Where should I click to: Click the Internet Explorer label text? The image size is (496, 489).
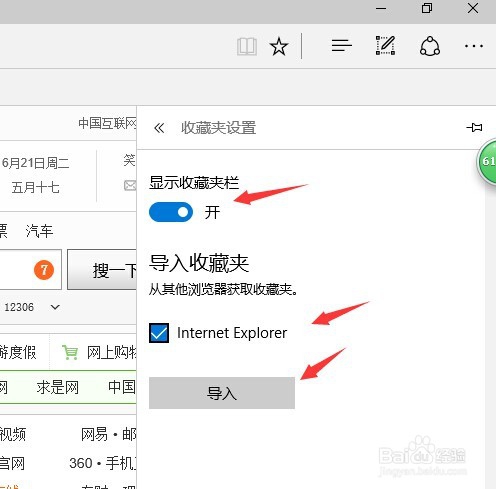click(232, 333)
